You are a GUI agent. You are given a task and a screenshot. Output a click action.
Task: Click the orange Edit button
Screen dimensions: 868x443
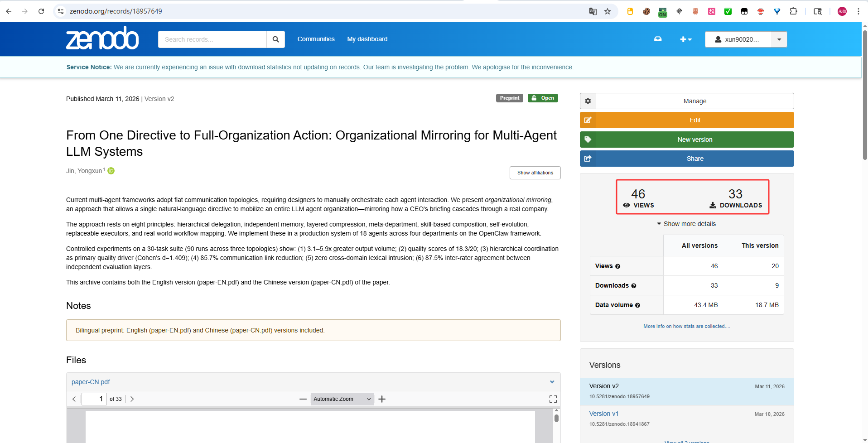tap(687, 120)
